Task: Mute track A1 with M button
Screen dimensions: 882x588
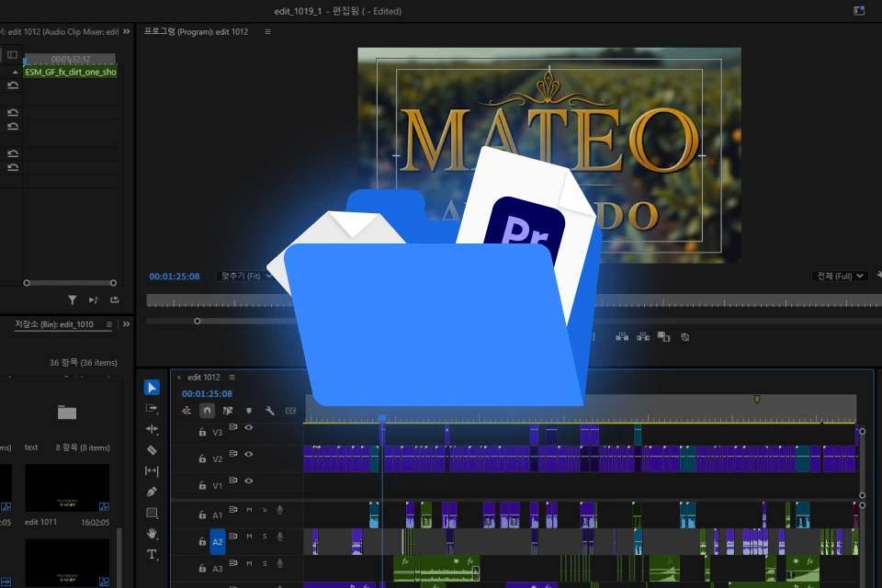Action: [x=249, y=510]
